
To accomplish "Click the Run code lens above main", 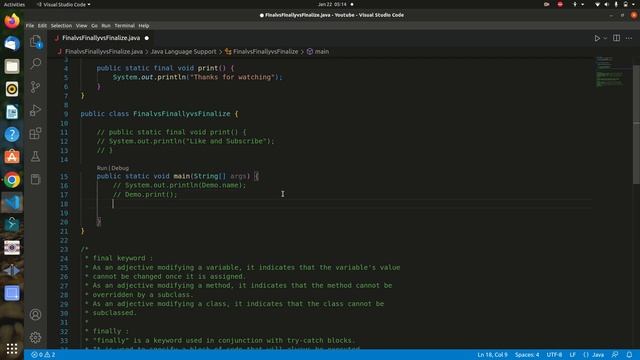I will click(102, 168).
